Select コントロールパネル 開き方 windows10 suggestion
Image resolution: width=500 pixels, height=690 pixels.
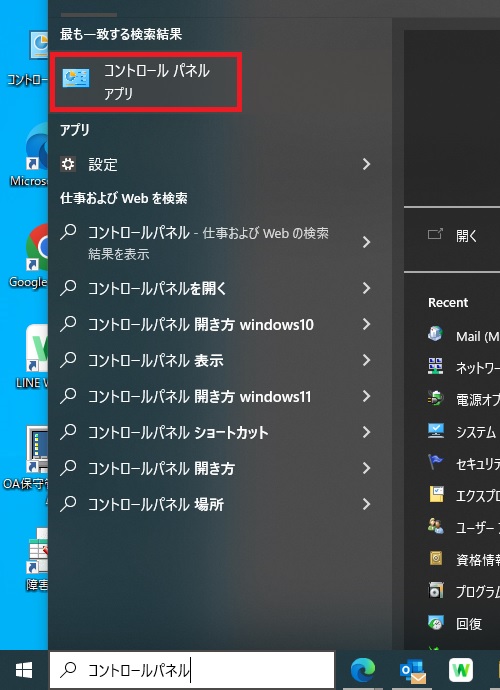pos(201,324)
